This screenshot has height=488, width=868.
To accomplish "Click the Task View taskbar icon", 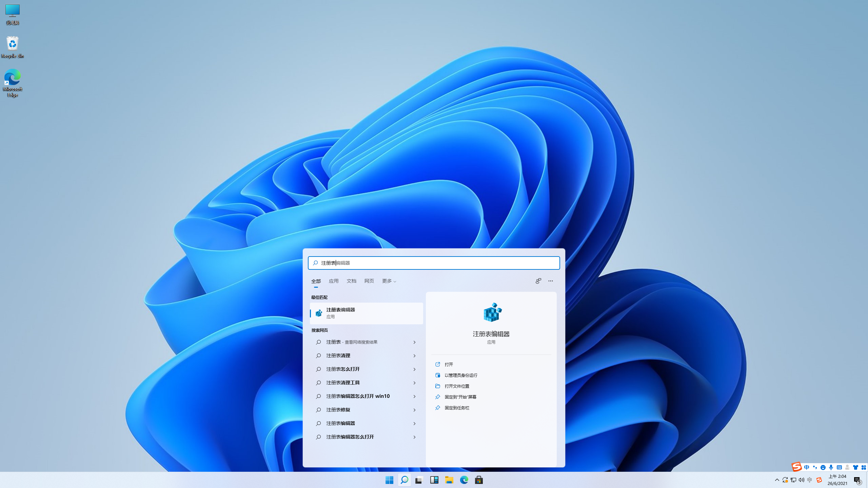I will click(419, 480).
